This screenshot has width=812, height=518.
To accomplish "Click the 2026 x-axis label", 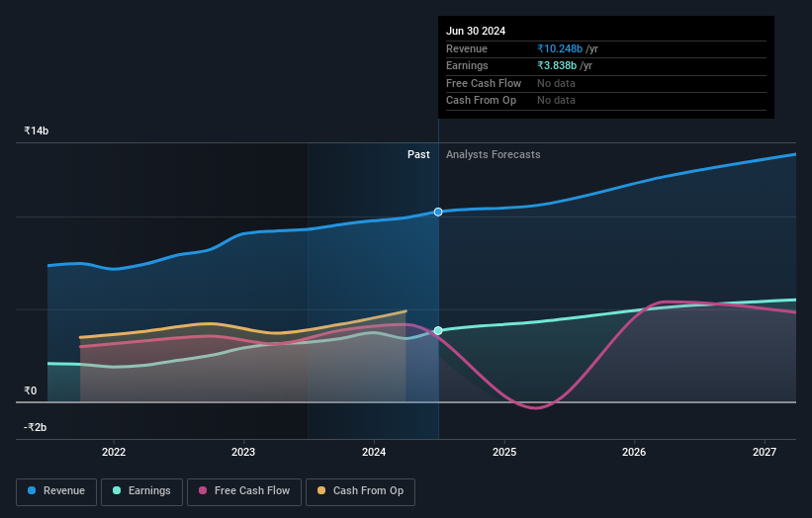I will point(634,452).
